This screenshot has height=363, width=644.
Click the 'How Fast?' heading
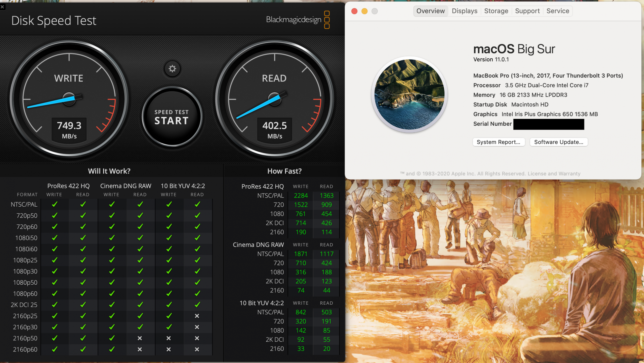[284, 171]
